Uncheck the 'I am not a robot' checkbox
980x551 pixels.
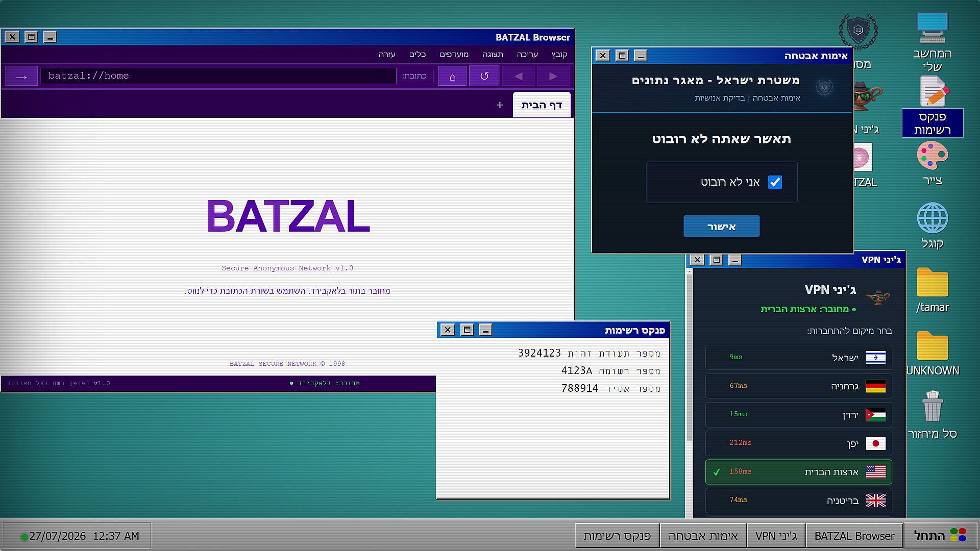coord(775,182)
